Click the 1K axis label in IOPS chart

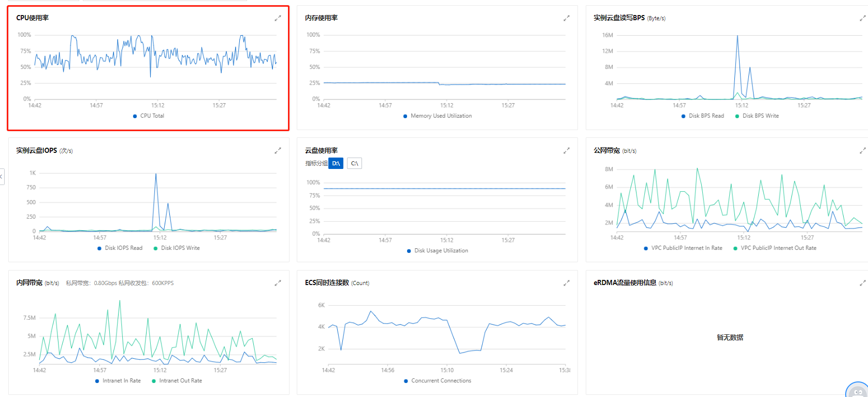(33, 173)
